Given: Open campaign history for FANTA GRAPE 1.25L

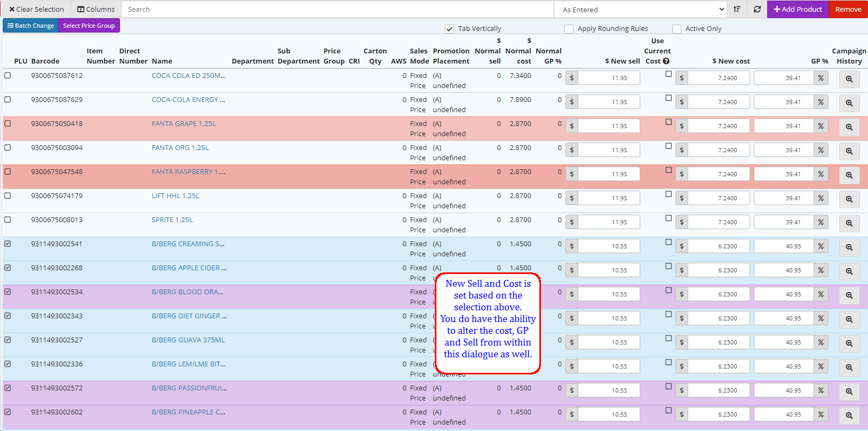Looking at the screenshot, I should coord(849,127).
